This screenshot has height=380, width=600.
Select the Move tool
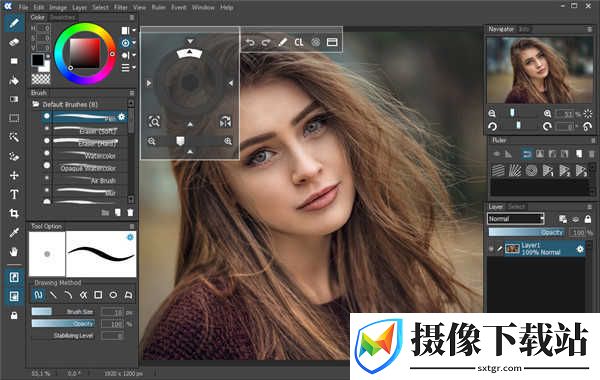(14, 175)
